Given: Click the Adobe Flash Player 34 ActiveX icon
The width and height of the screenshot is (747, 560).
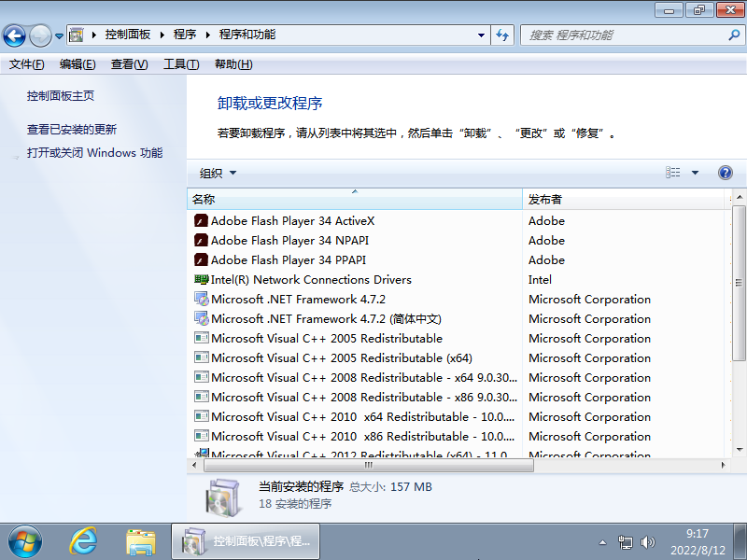Looking at the screenshot, I should pyautogui.click(x=201, y=220).
